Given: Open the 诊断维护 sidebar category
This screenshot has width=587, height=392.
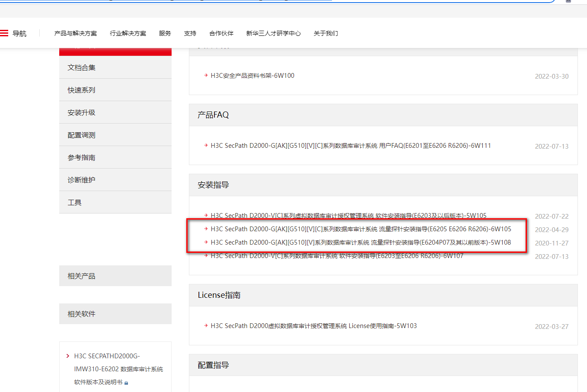Looking at the screenshot, I should [115, 180].
